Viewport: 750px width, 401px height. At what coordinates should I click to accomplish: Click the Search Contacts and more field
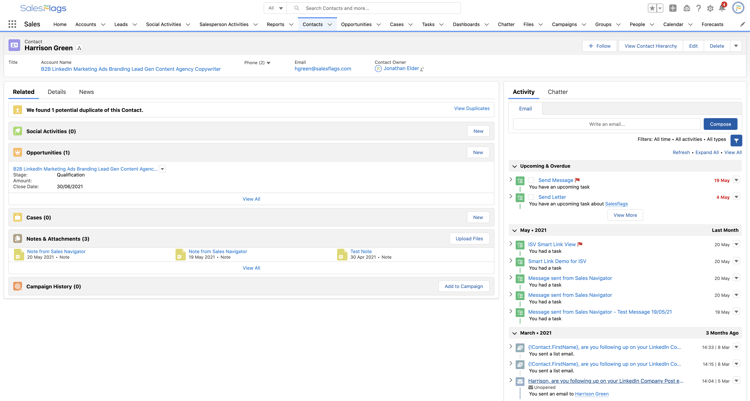tap(374, 8)
